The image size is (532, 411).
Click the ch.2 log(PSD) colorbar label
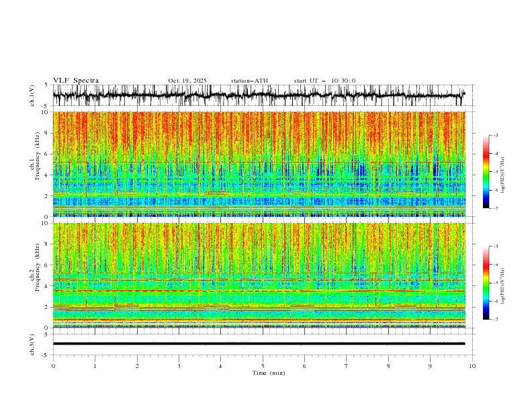pyautogui.click(x=503, y=286)
